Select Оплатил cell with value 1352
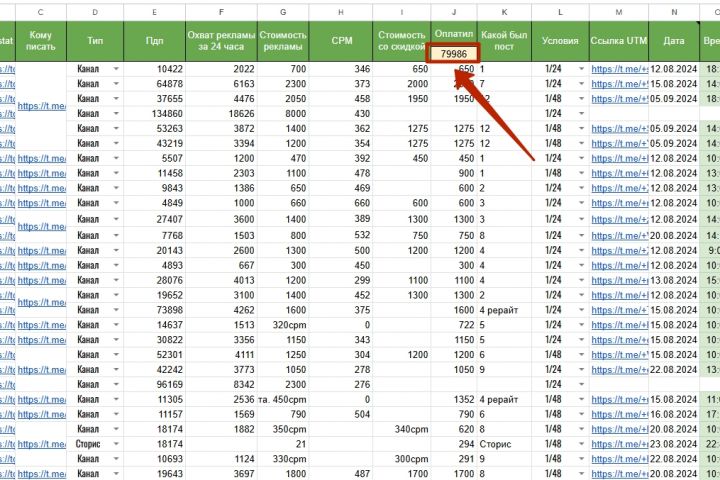 point(454,400)
